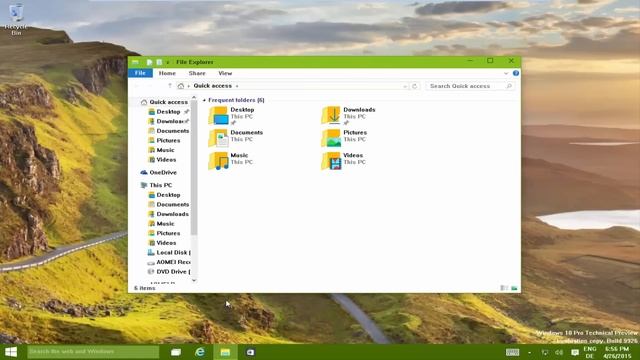Screen dimensions: 640x360
Task: Select Desktop under This PC
Action: click(164, 195)
